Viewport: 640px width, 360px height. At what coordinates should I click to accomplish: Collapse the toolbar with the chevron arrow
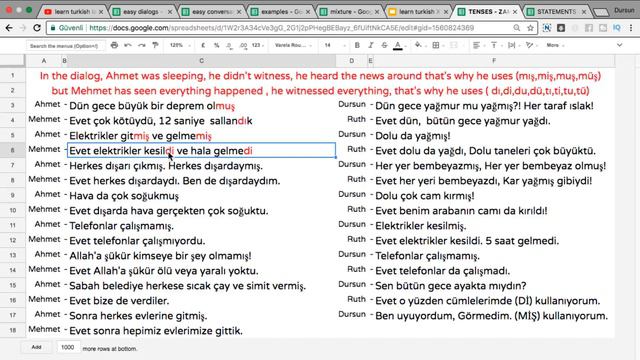pyautogui.click(x=620, y=45)
